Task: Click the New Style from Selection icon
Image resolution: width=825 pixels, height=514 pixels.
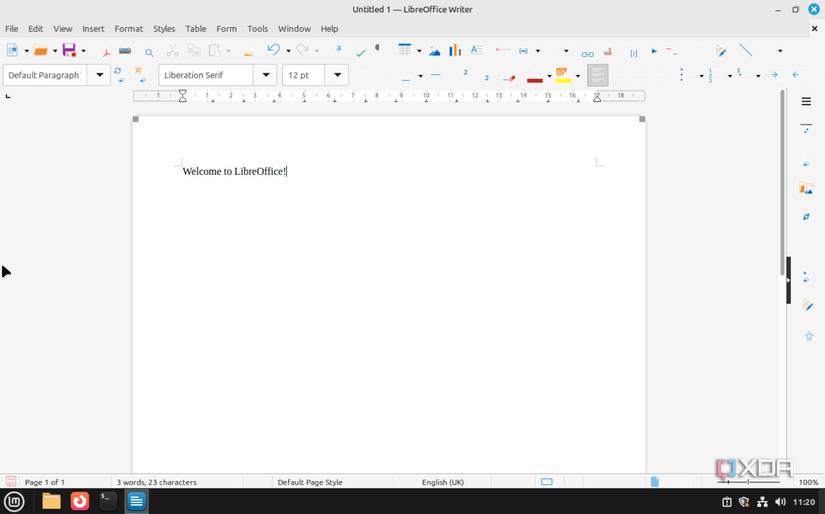Action: coord(140,74)
